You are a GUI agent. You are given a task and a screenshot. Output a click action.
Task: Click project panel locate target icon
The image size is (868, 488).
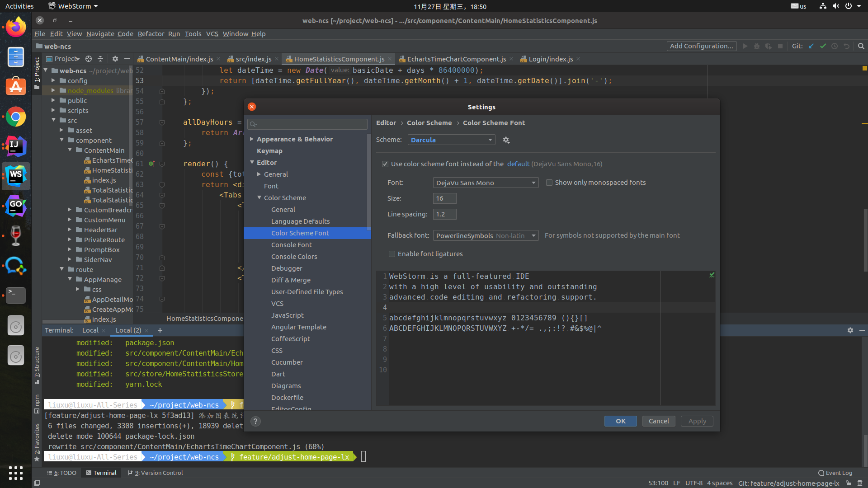89,59
